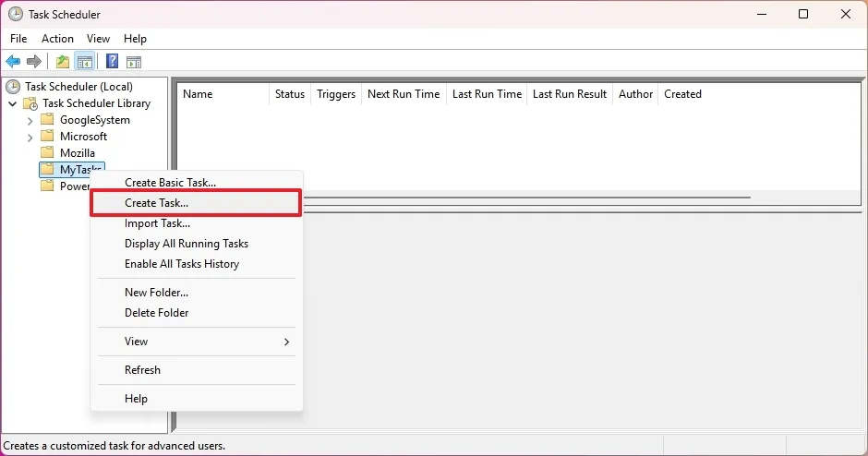Toggle the Show/Hide Action Pane icon
This screenshot has height=456, width=868.
click(x=134, y=62)
